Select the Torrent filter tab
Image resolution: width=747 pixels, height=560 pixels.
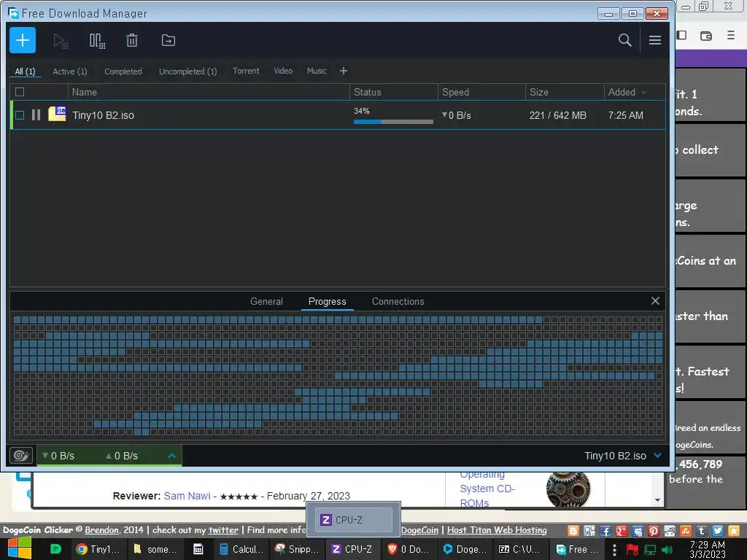tap(246, 71)
